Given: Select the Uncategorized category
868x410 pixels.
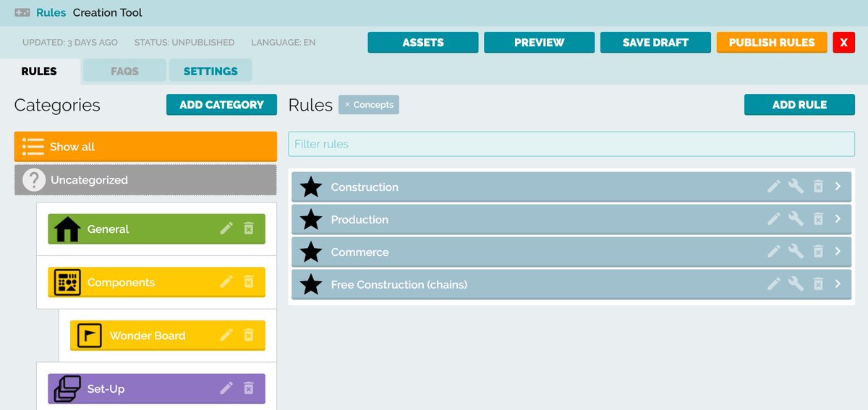Looking at the screenshot, I should (145, 180).
